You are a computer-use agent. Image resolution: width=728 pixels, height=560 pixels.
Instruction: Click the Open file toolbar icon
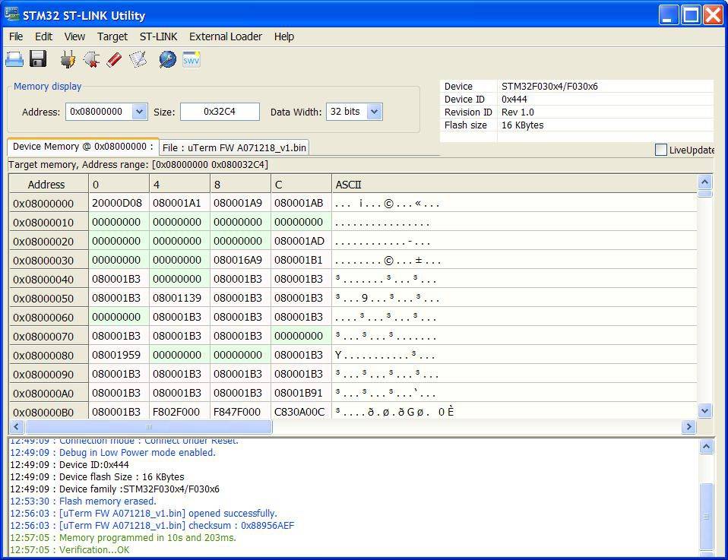point(14,59)
